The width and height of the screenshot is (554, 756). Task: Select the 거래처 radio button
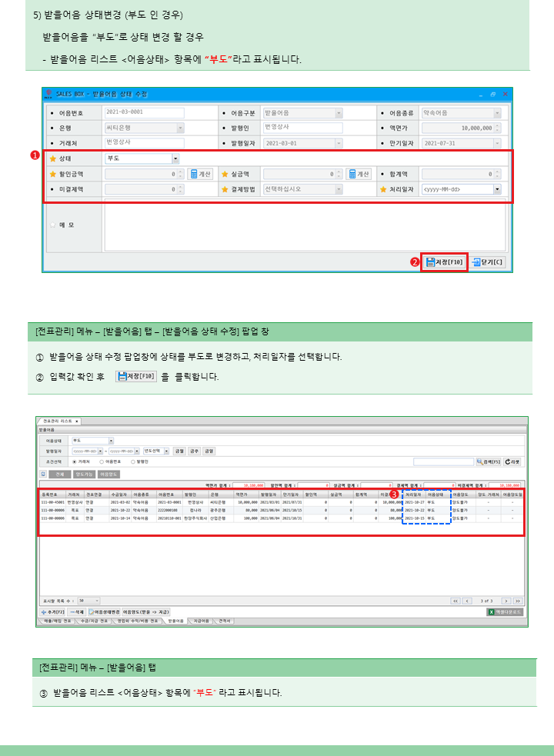74,461
